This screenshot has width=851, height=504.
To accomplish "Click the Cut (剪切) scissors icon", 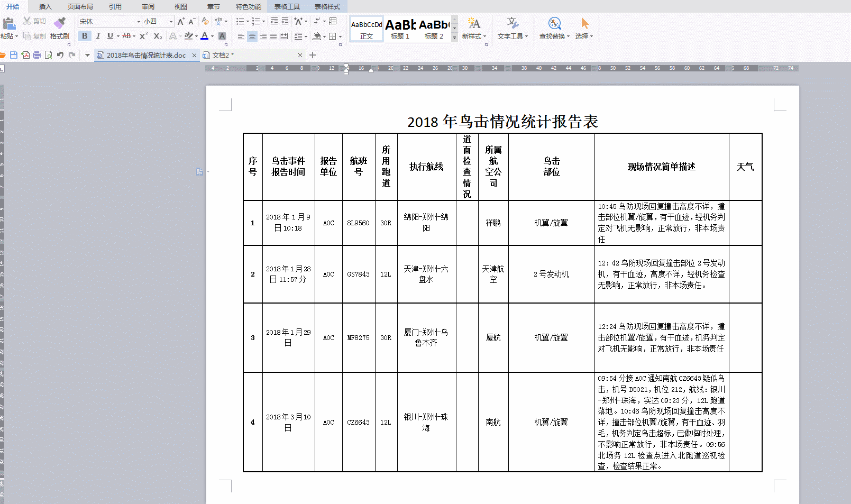I will [27, 21].
